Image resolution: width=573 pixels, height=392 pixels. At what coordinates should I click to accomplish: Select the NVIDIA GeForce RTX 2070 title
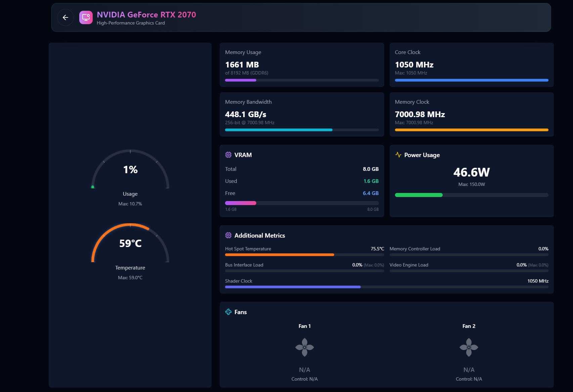(x=146, y=15)
